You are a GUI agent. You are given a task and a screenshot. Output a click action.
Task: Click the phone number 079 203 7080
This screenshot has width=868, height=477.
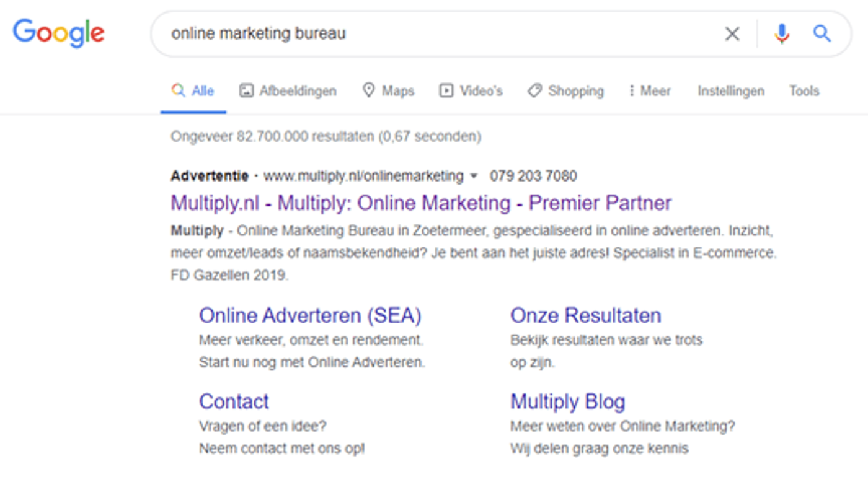(533, 176)
